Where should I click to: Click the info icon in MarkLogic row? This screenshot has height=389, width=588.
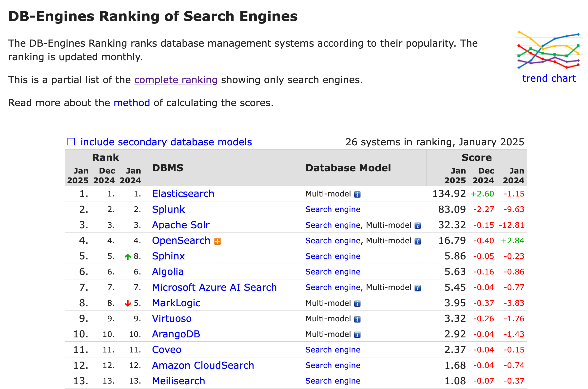[x=357, y=304]
